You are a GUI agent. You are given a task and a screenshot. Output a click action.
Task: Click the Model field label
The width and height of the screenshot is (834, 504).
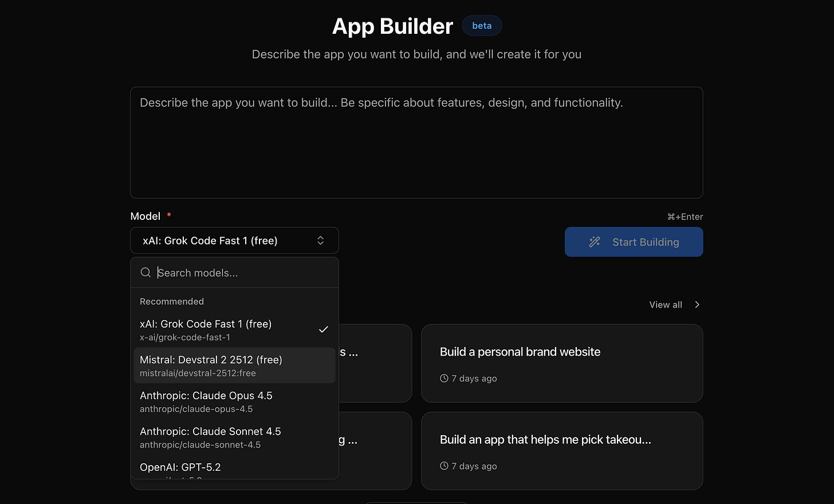click(145, 216)
